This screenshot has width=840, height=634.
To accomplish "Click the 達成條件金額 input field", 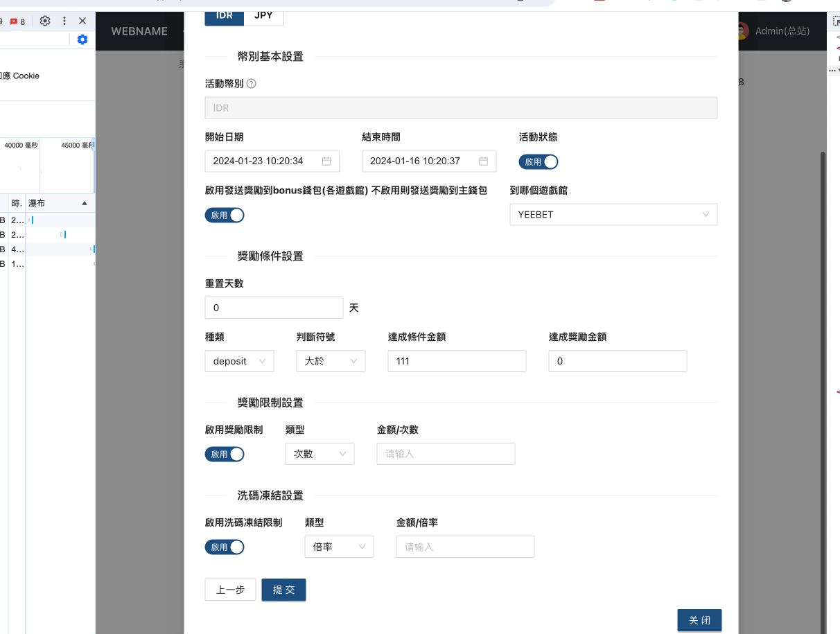I will [x=457, y=361].
